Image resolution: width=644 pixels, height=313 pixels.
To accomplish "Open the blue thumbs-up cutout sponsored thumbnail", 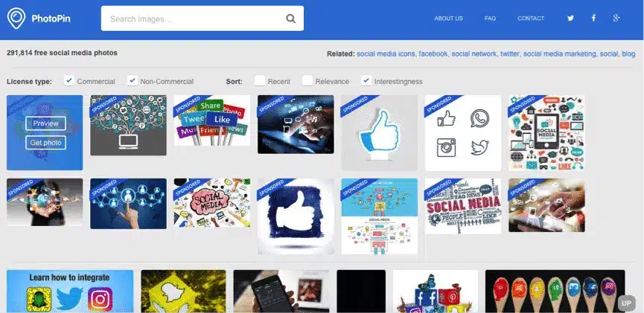I will tap(380, 133).
